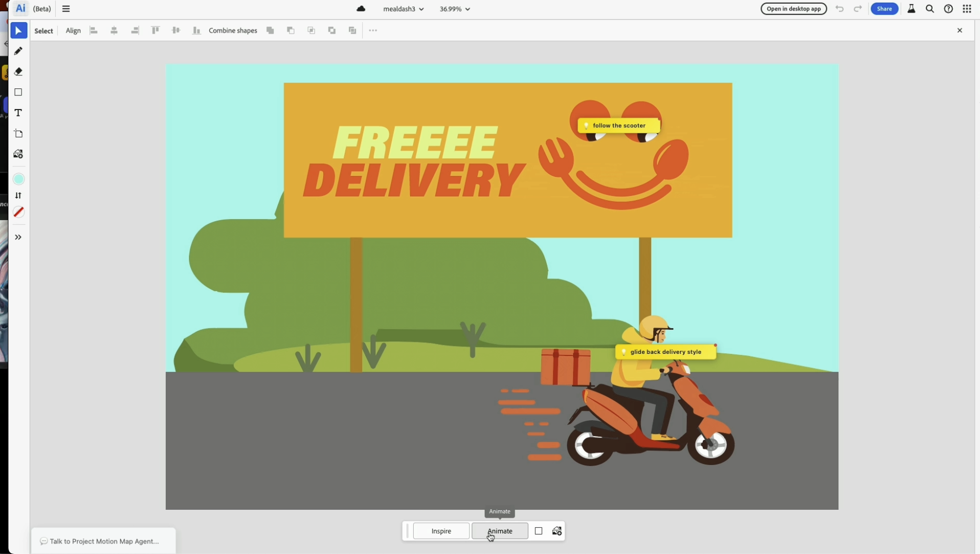The height and width of the screenshot is (554, 980).
Task: Click the Share button
Action: (884, 9)
